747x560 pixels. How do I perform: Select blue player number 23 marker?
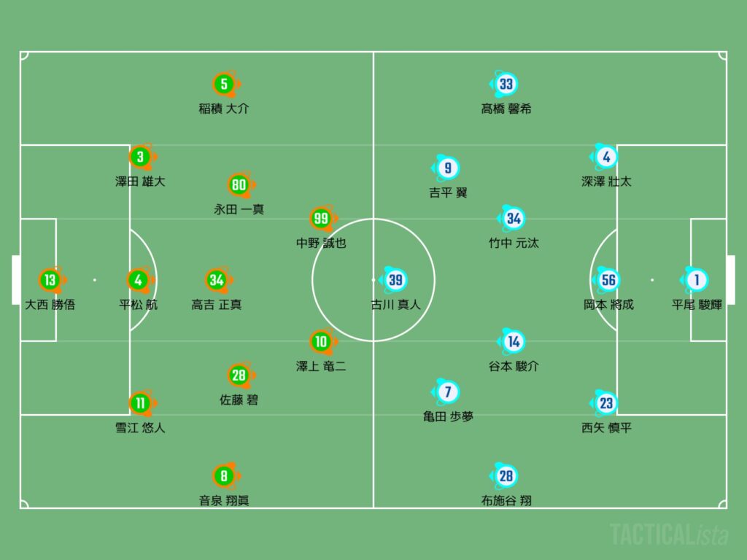tap(605, 402)
